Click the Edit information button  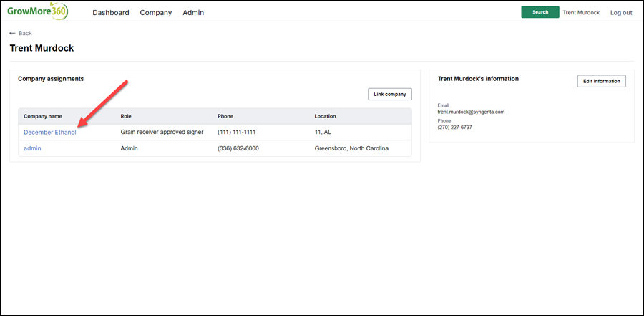(601, 81)
